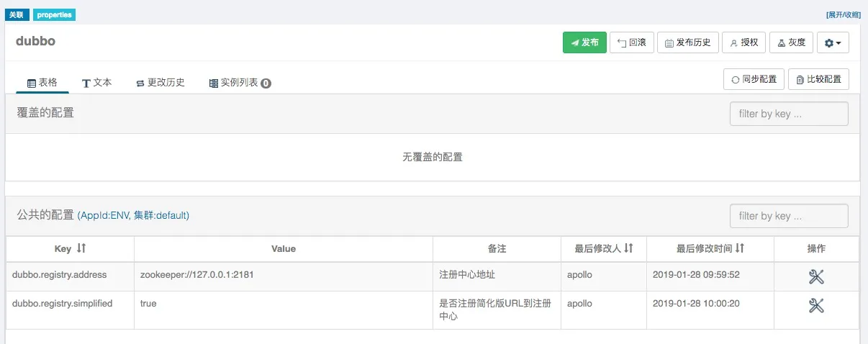Click the 授权 authorization button
This screenshot has height=344, width=868.
point(743,42)
